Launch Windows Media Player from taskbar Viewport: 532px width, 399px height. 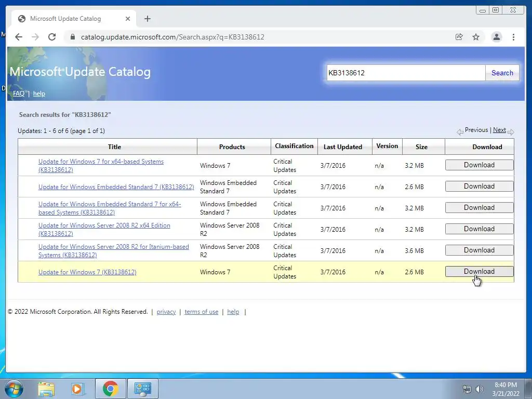pos(77,389)
